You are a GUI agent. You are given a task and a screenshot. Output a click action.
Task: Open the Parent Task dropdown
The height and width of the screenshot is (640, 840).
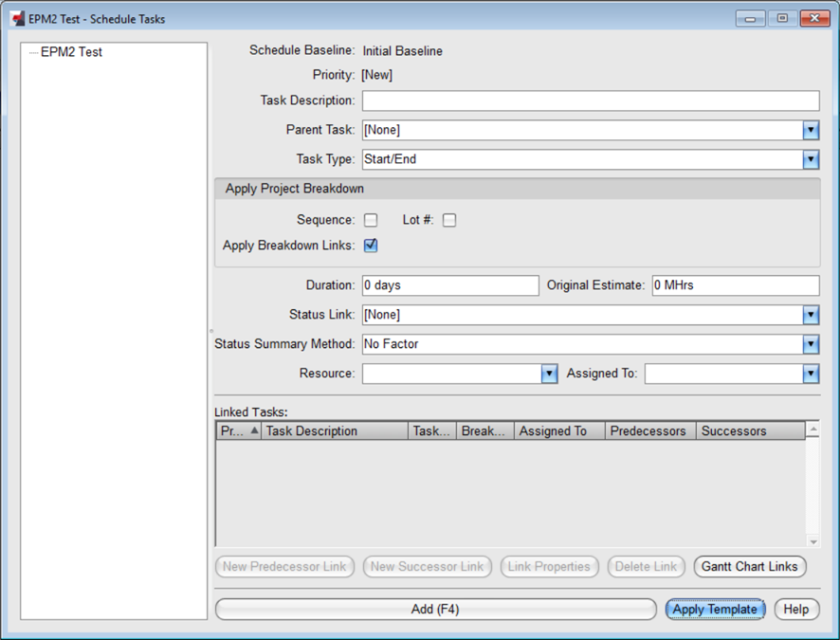pyautogui.click(x=811, y=130)
